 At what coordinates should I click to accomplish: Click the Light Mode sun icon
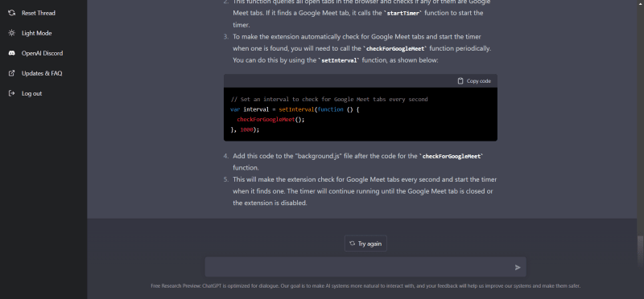pyautogui.click(x=12, y=33)
